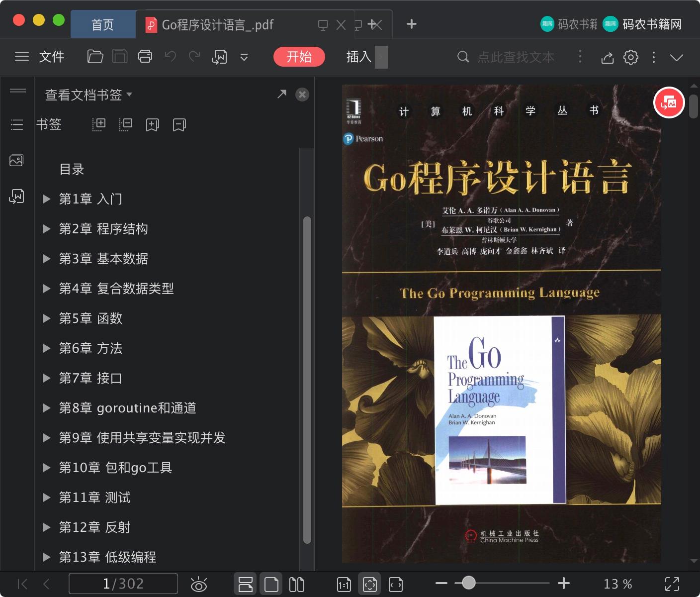Click the collapse all bookmarks icon

click(126, 124)
